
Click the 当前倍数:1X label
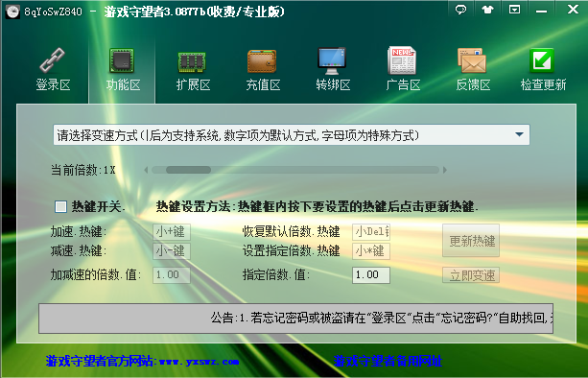(82, 170)
